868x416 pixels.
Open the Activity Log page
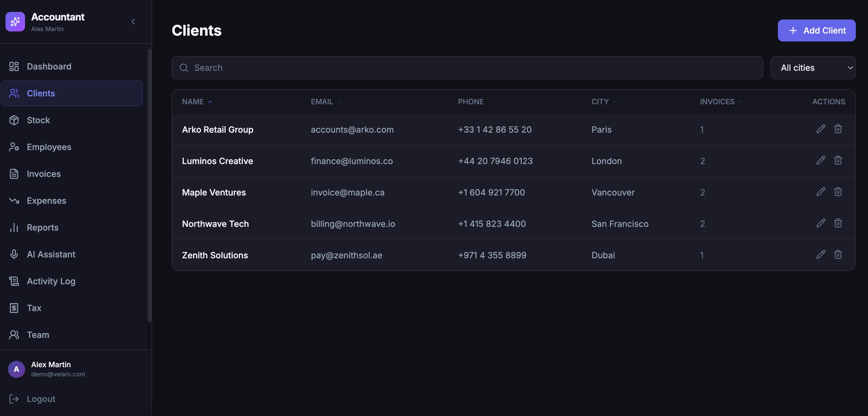[x=51, y=281]
